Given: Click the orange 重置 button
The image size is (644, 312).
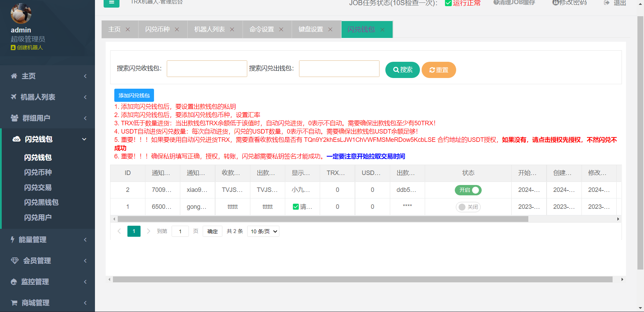Looking at the screenshot, I should coord(439,70).
